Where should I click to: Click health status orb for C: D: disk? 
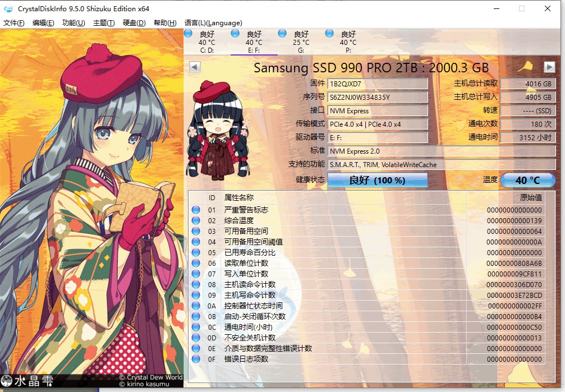[x=188, y=33]
